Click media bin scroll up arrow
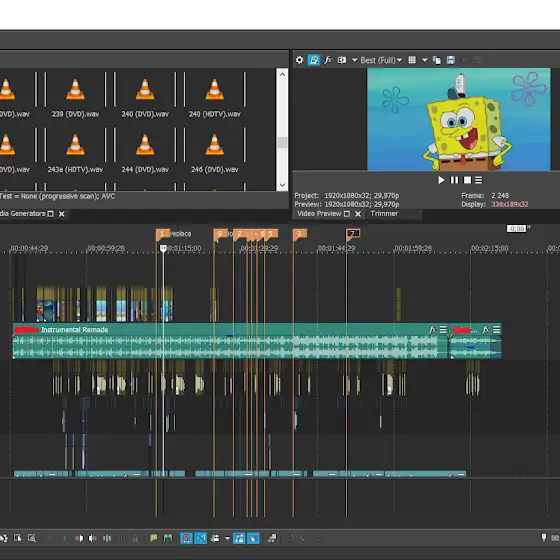Viewport: 560px width, 560px height. click(282, 74)
